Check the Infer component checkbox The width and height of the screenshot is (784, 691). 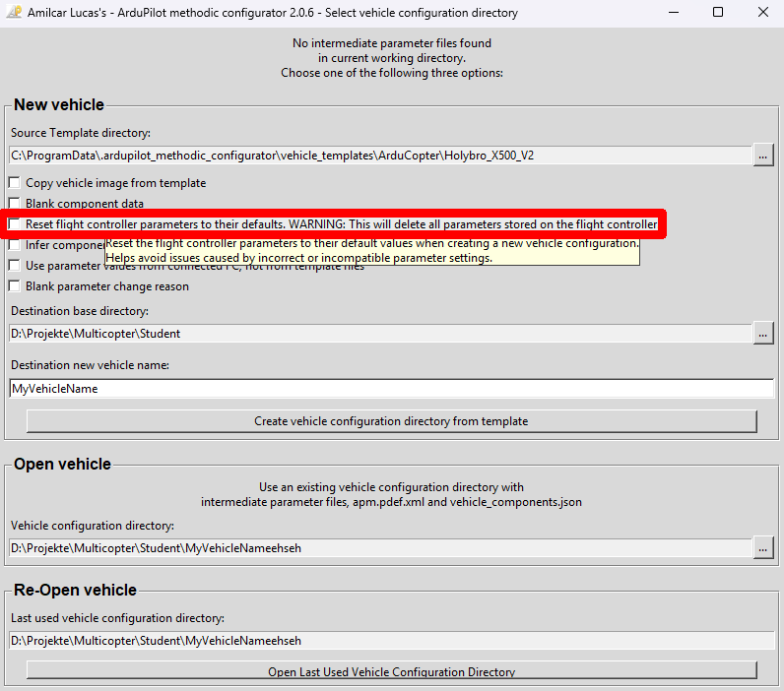tap(15, 245)
